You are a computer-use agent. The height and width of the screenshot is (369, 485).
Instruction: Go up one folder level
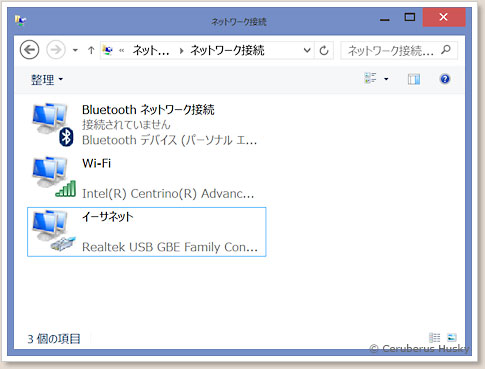tap(91, 50)
